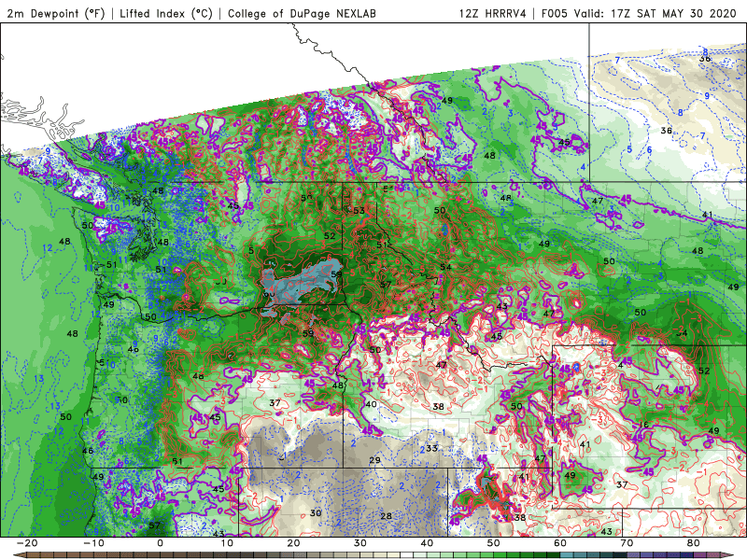Click the 80 tick label on the color scale

coord(694,543)
